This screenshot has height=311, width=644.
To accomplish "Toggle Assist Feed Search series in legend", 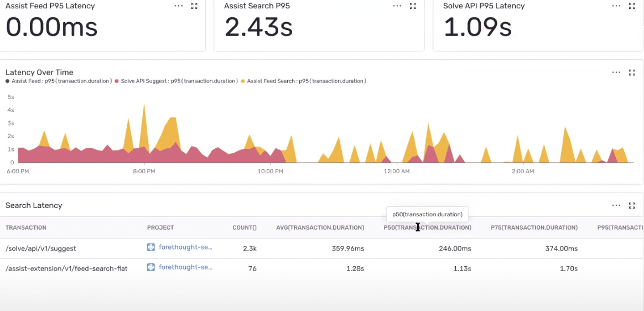I will pos(303,81).
